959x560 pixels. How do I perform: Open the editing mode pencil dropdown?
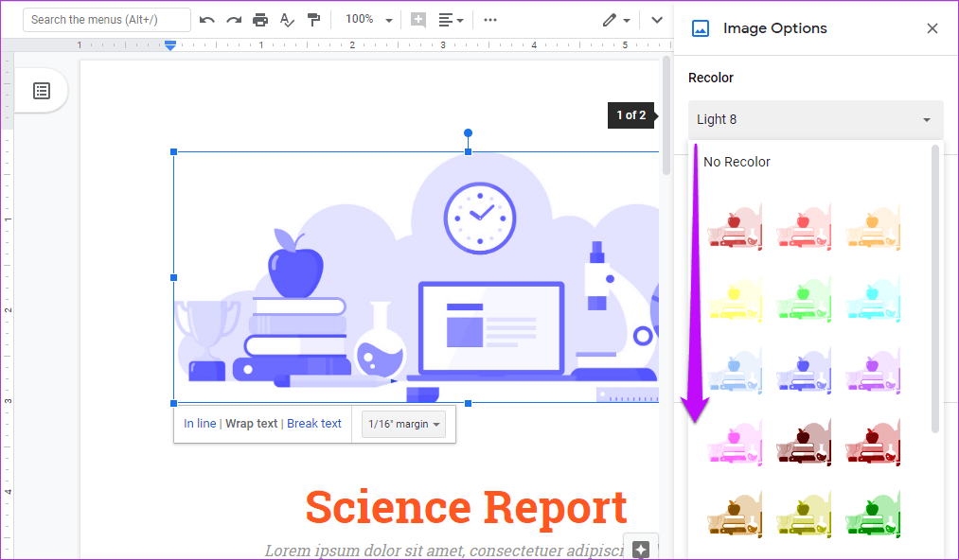click(615, 20)
